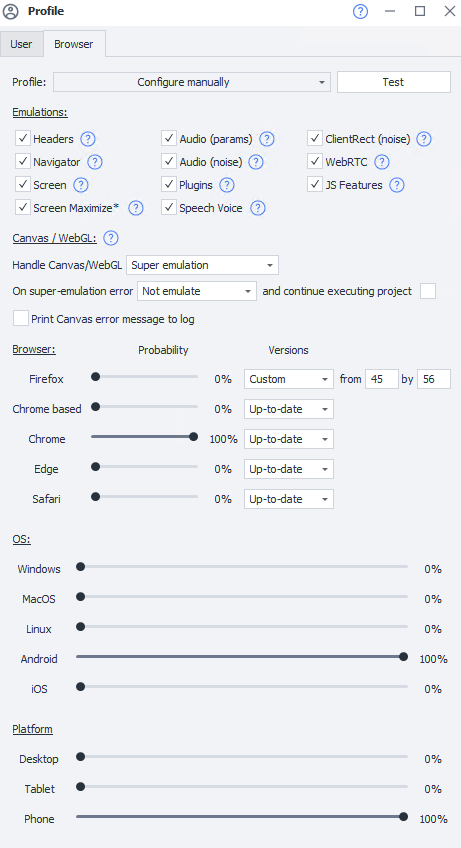Open help for Audio (params) emulation
Screen dimensions: 461x848
tap(266, 139)
